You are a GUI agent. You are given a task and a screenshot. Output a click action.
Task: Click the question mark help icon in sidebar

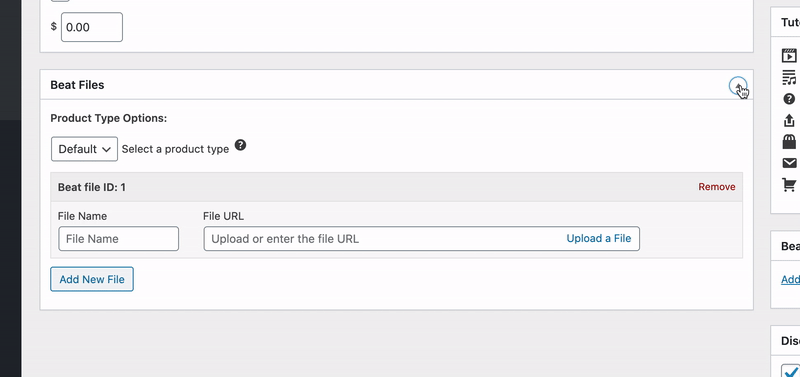[x=789, y=99]
